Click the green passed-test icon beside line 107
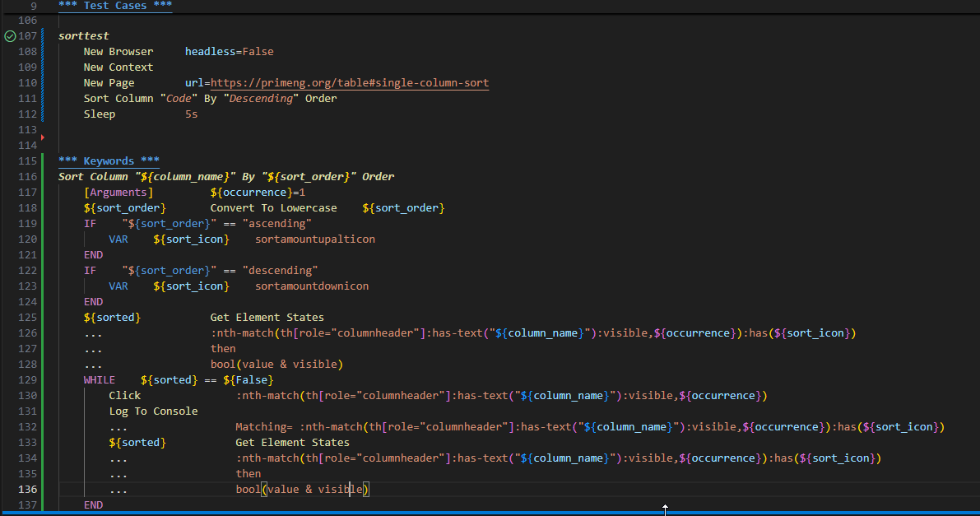The width and height of the screenshot is (980, 516). (x=10, y=36)
